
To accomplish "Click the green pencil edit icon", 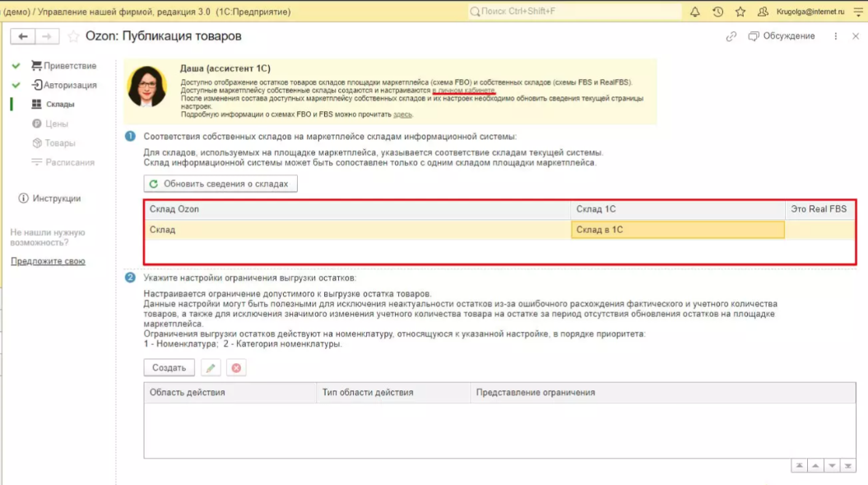I will pos(211,368).
